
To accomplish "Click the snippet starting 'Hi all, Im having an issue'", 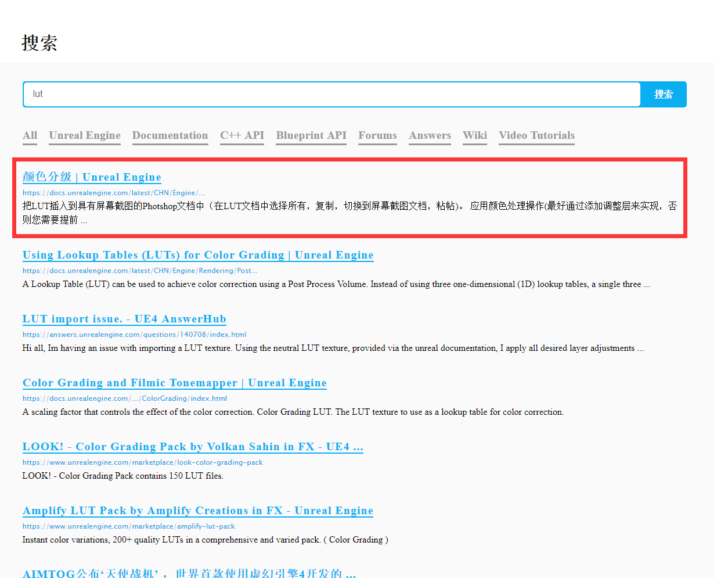I will click(333, 348).
